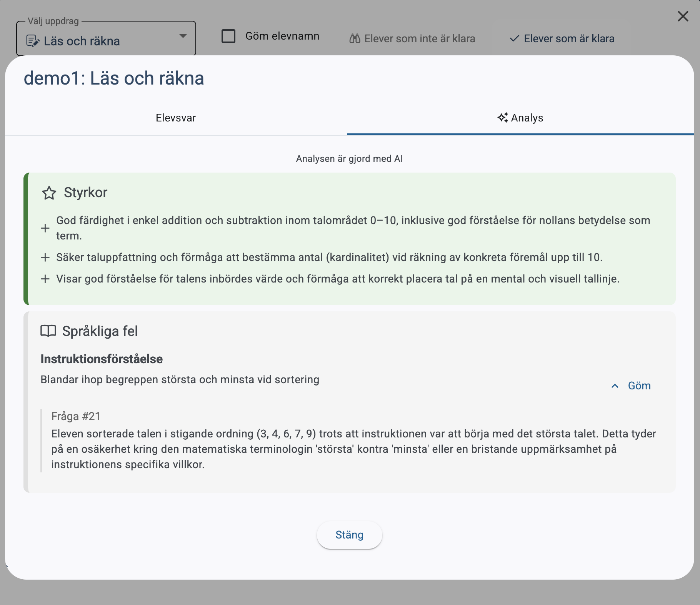Open the Välj uppdrag dropdown arrow
The image size is (700, 605).
pos(183,36)
